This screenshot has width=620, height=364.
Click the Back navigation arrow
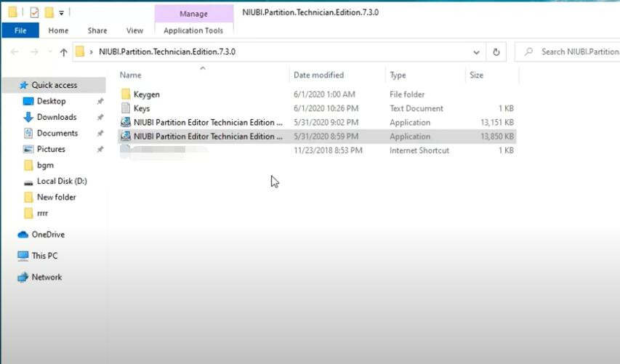[x=15, y=52]
